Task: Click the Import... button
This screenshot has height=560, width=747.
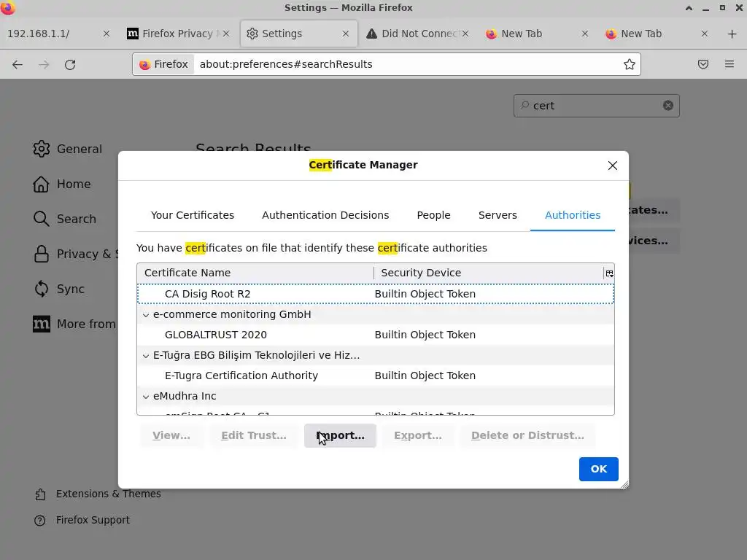Action: 340,436
